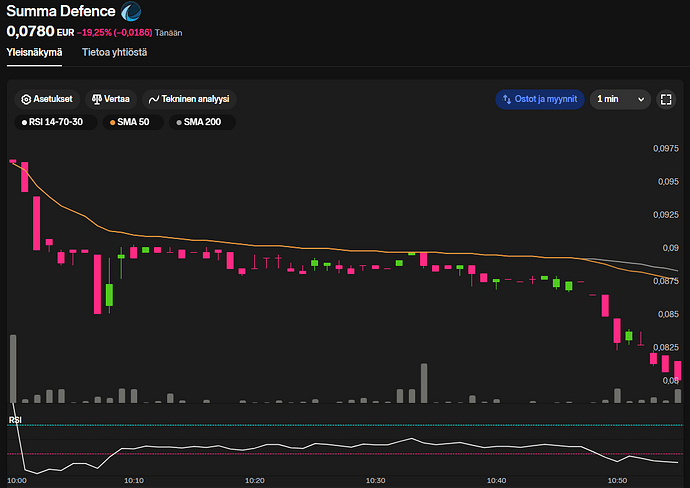Image resolution: width=690 pixels, height=488 pixels.
Task: Toggle the SMA 200 indicator chip
Action: pyautogui.click(x=202, y=122)
